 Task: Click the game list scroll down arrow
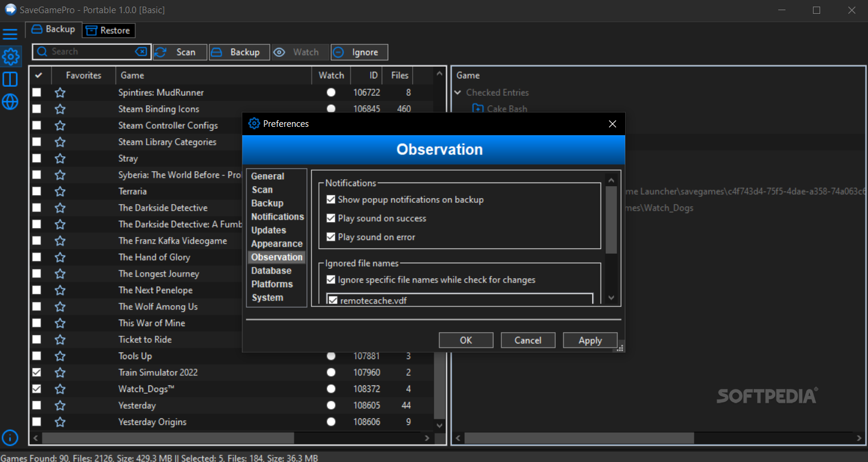pos(440,425)
